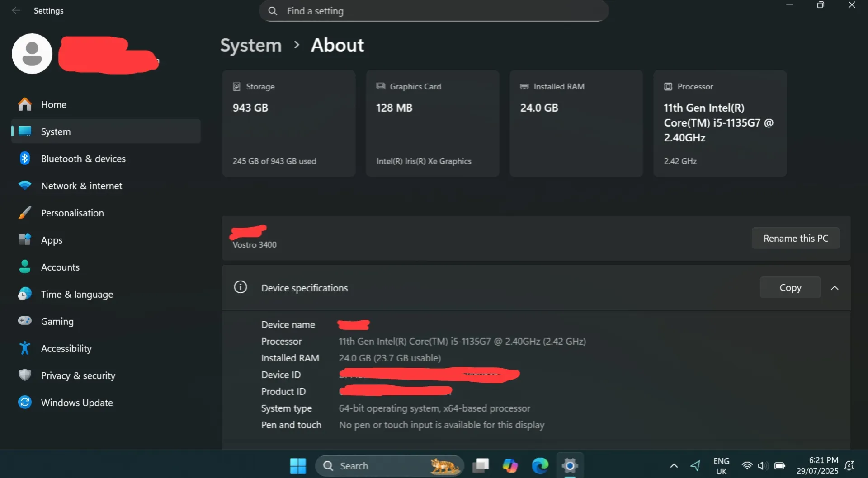Open Accessibility settings icon

tap(25, 348)
